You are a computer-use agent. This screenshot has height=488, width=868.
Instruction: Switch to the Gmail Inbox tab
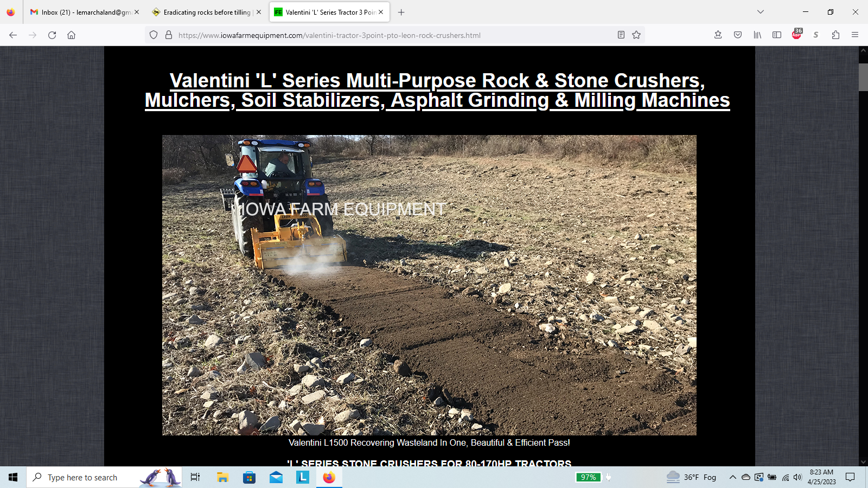85,12
